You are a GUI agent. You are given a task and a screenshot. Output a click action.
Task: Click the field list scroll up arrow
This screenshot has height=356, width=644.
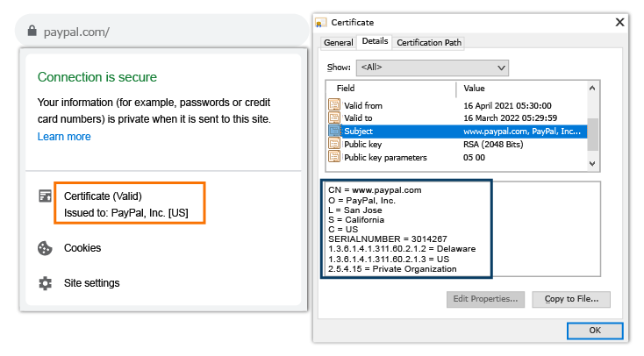[x=592, y=88]
